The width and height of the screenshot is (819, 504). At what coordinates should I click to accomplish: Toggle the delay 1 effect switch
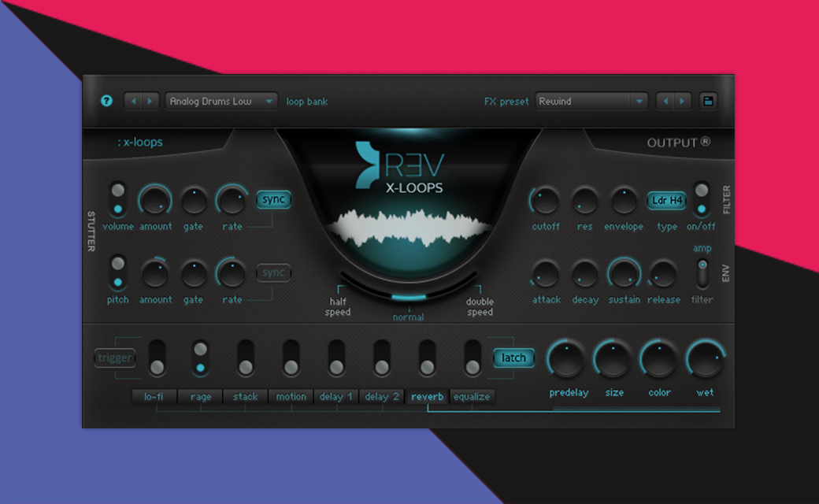[x=336, y=358]
